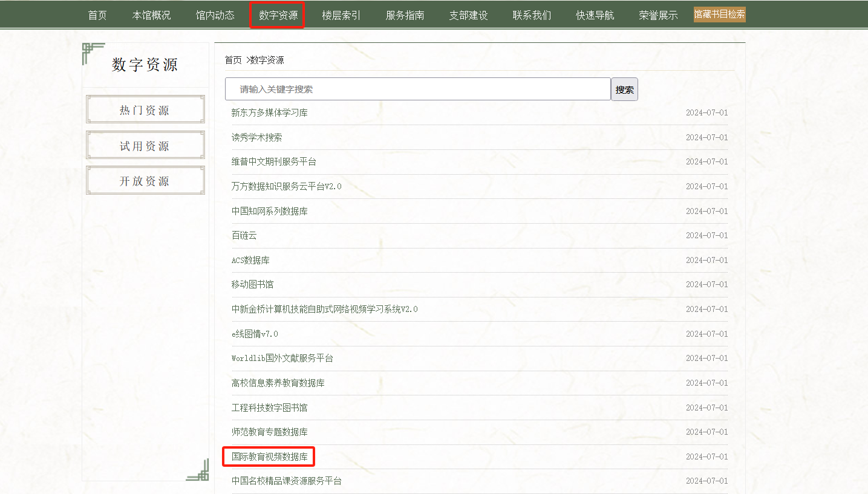This screenshot has width=868, height=494.
Task: Open 万方数据知识服务云平台V2.0 link
Action: point(286,186)
